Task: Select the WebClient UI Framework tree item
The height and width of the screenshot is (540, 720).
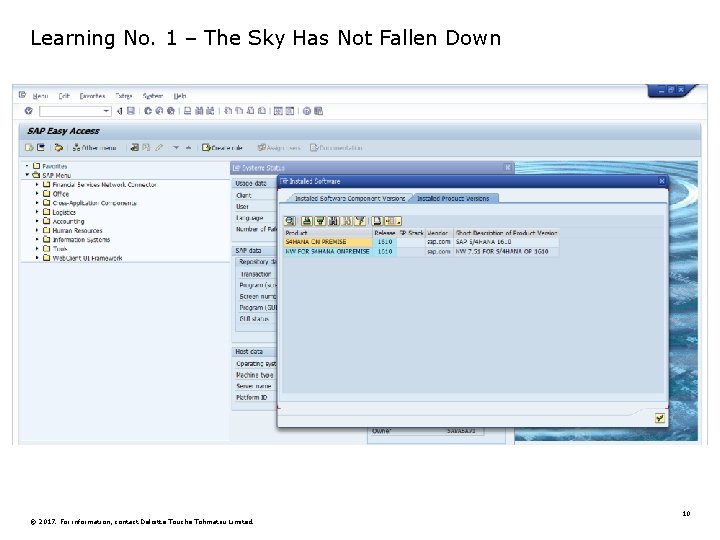Action: 87,258
